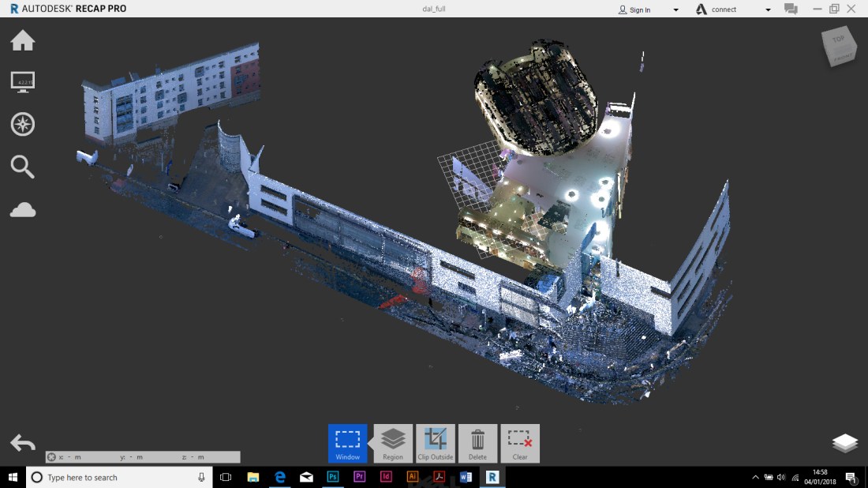Activate the navigation wheel tool
868x488 pixels.
tap(23, 124)
